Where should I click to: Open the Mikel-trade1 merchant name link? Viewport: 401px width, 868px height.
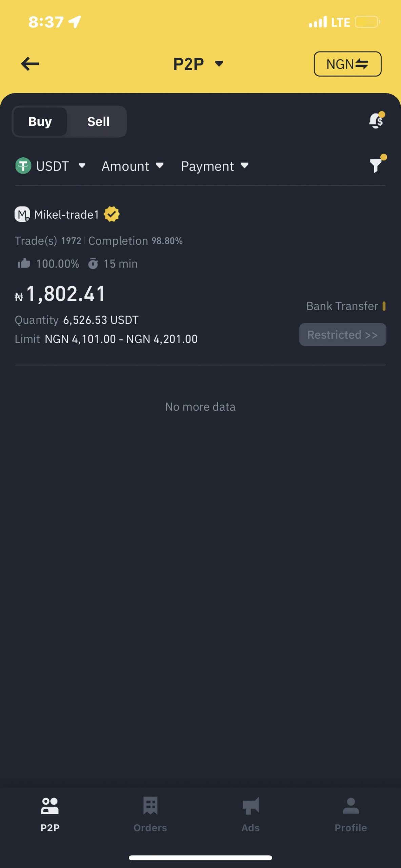click(66, 215)
